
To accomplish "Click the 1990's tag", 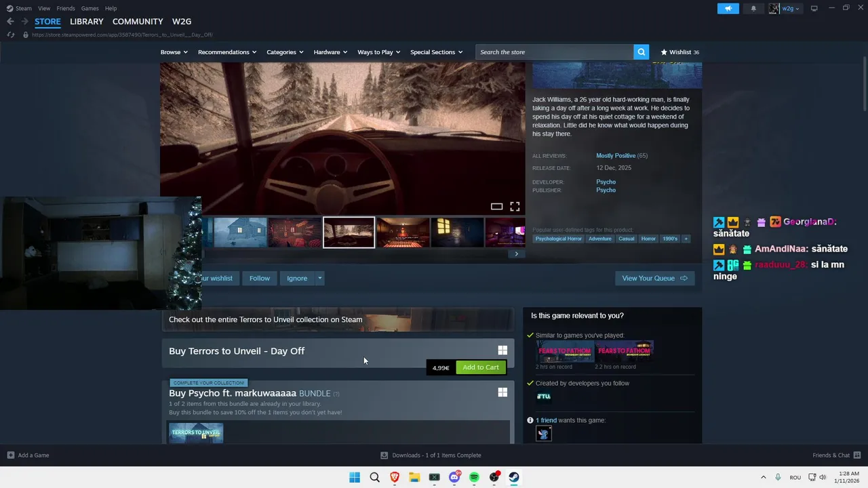I will 670,239.
